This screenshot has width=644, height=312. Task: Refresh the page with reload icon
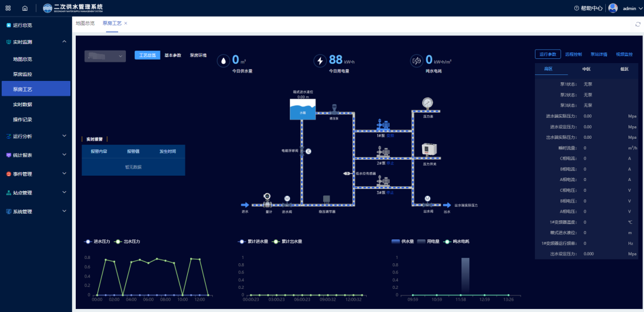tap(638, 24)
